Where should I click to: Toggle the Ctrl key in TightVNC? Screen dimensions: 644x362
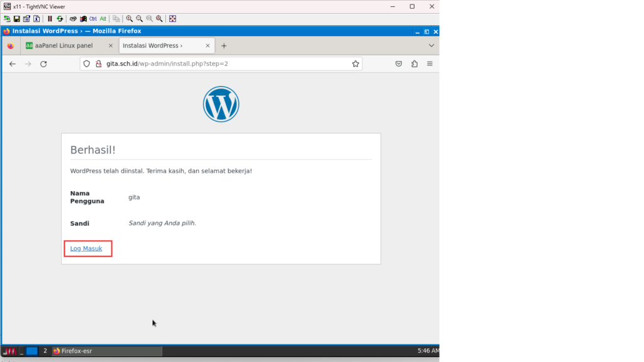93,19
